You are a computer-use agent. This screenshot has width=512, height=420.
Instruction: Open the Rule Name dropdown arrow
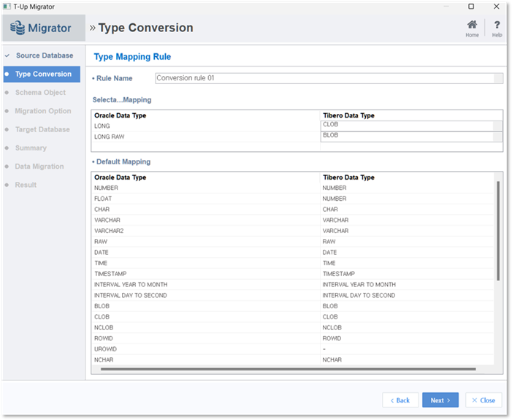pyautogui.click(x=498, y=78)
